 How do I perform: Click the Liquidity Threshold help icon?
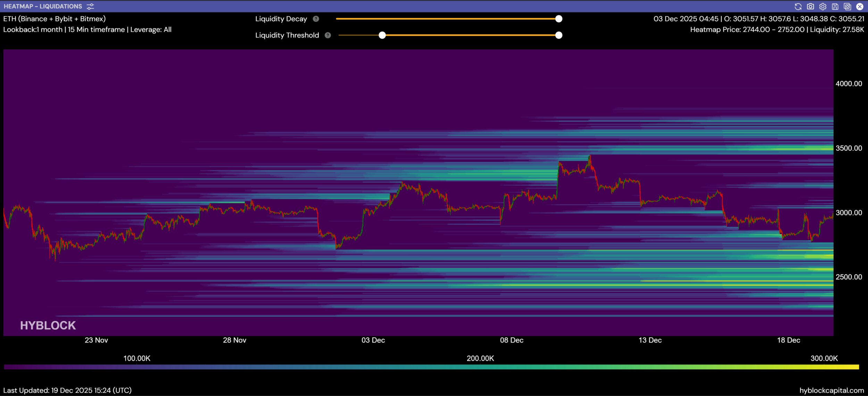pyautogui.click(x=327, y=35)
